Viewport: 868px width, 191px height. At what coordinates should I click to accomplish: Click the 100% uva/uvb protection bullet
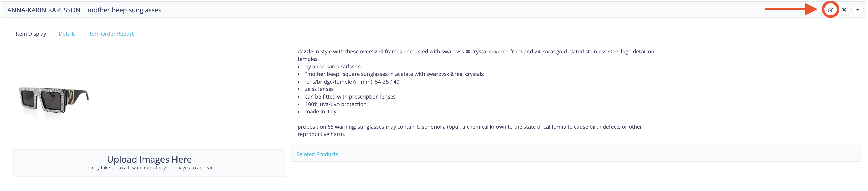click(x=336, y=104)
